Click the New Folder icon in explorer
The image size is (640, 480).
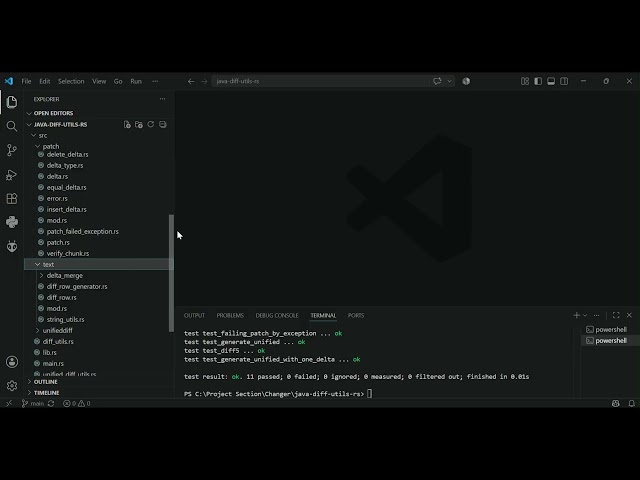[139, 124]
